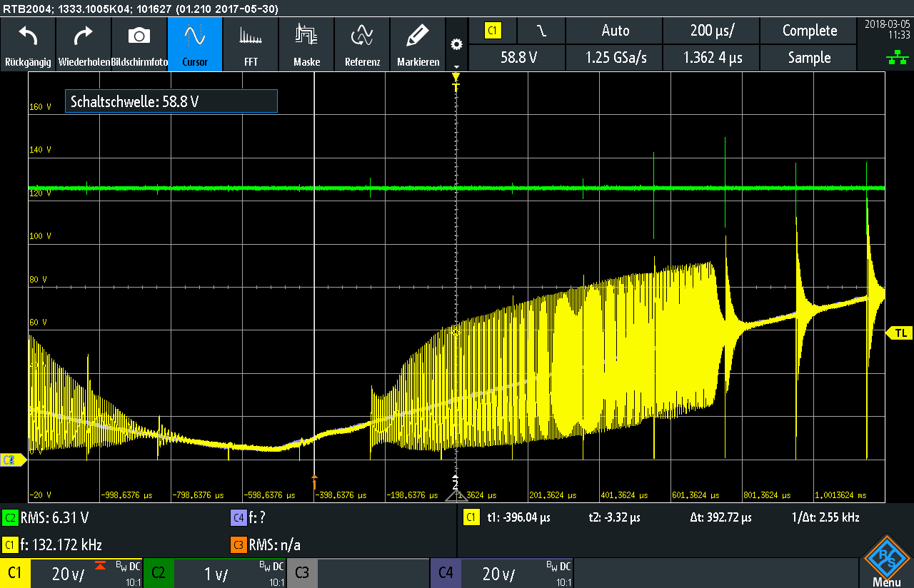This screenshot has height=588, width=914.
Task: Select channel C1 at 20 V/
Action: pyautogui.click(x=71, y=573)
